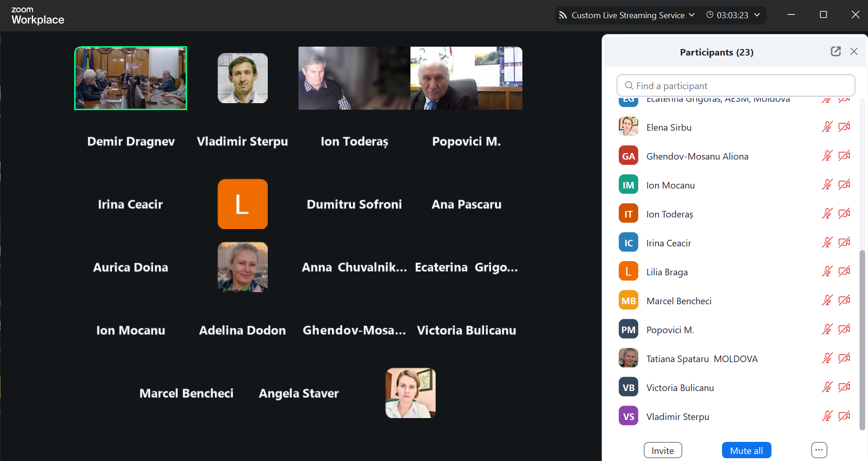Screen dimensions: 868x461
Task: Click the live streaming broadcast icon
Action: tap(563, 15)
